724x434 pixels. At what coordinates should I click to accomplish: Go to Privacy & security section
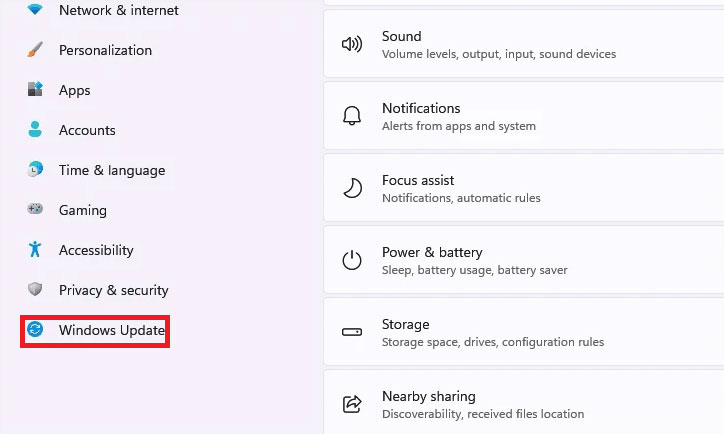(113, 290)
